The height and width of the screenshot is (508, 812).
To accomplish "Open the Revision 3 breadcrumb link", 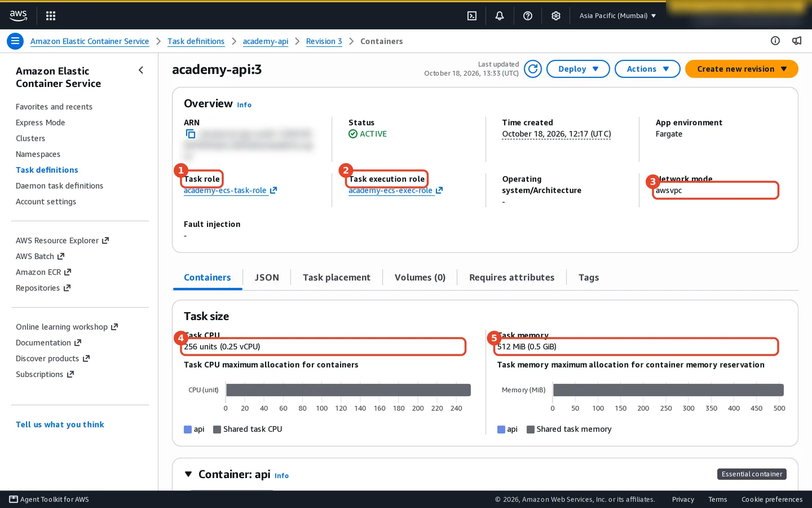I will [x=324, y=41].
